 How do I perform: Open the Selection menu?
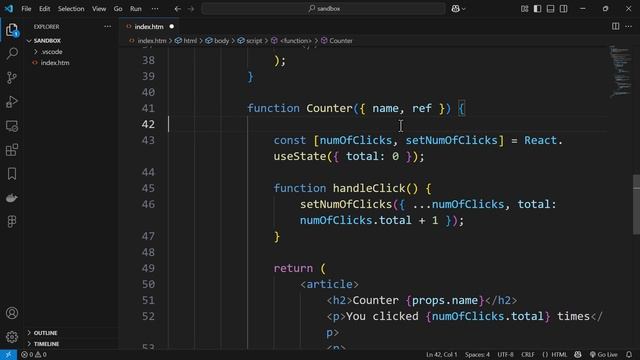click(x=71, y=9)
